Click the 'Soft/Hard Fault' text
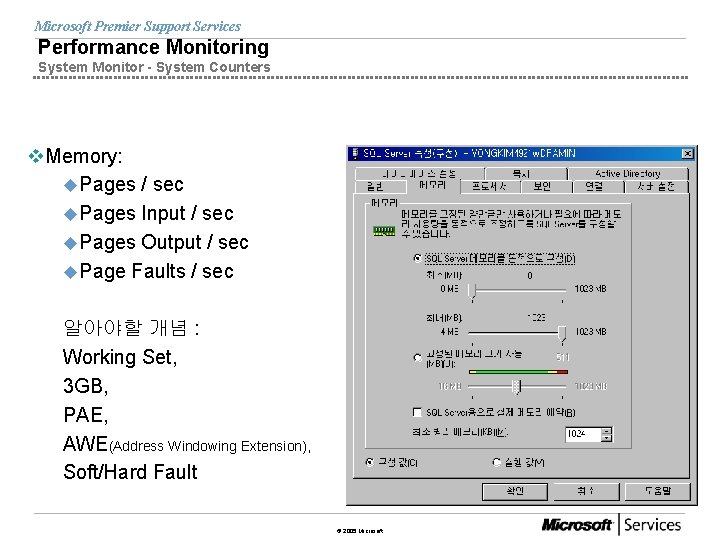Screen dimensions: 720x540 tap(130, 472)
